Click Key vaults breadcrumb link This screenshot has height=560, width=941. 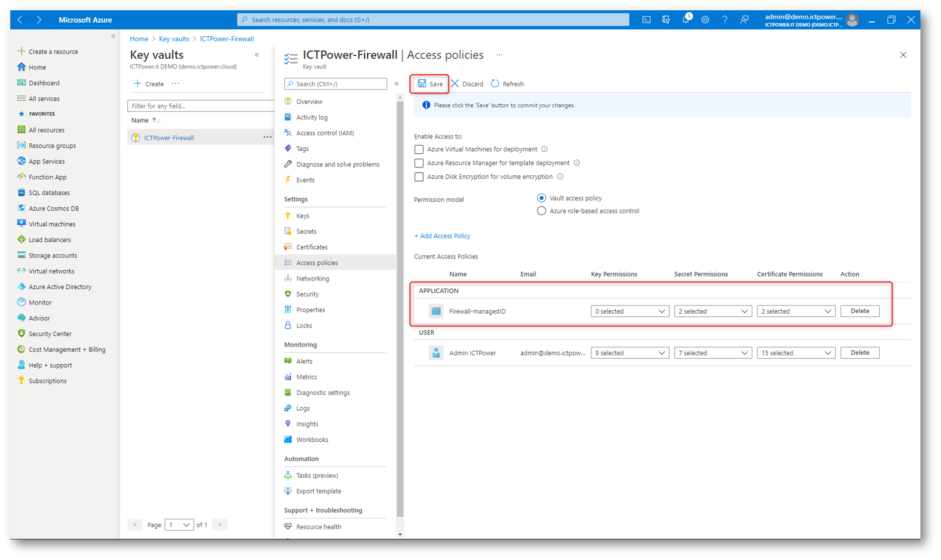click(174, 39)
